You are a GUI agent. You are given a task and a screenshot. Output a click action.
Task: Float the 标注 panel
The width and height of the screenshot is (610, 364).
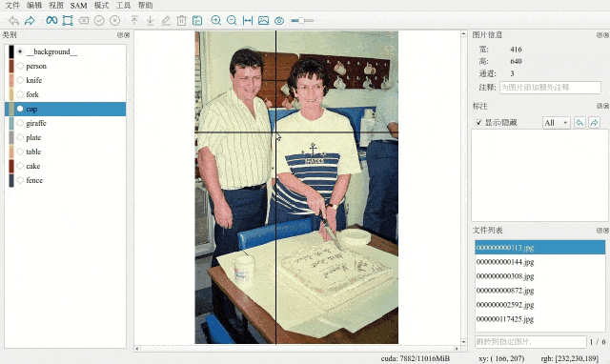(600, 106)
